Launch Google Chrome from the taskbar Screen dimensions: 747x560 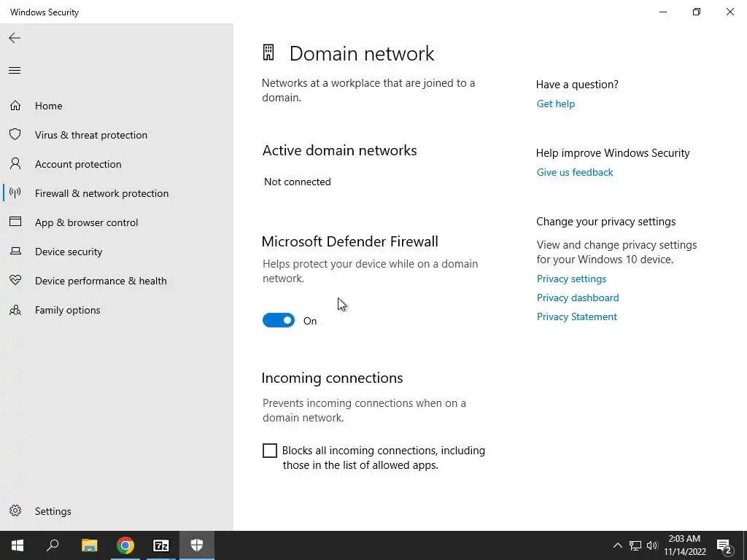[125, 545]
